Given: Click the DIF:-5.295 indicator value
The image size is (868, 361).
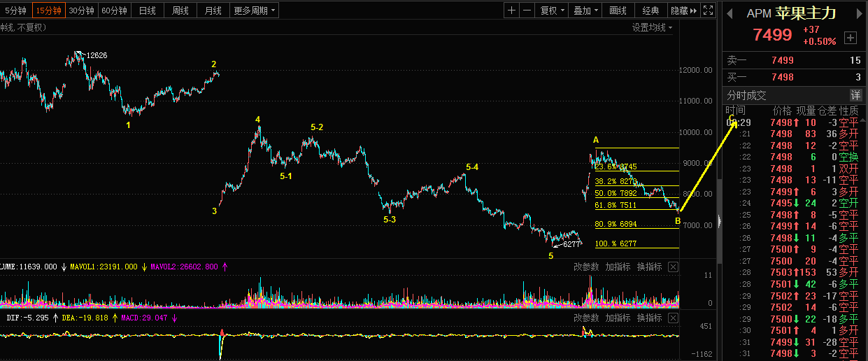Looking at the screenshot, I should 28,318.
